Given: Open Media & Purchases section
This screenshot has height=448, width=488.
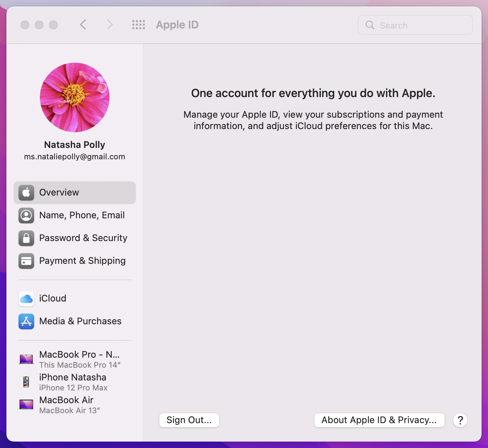Looking at the screenshot, I should [75, 321].
